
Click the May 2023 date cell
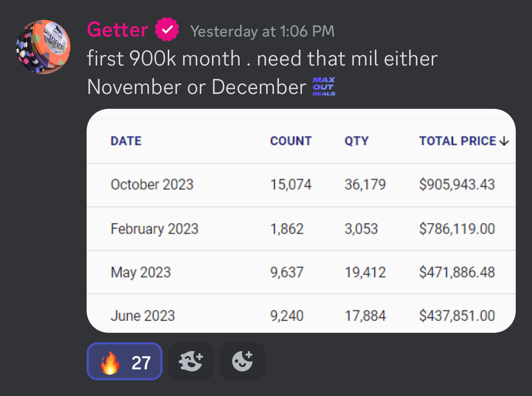tap(140, 272)
